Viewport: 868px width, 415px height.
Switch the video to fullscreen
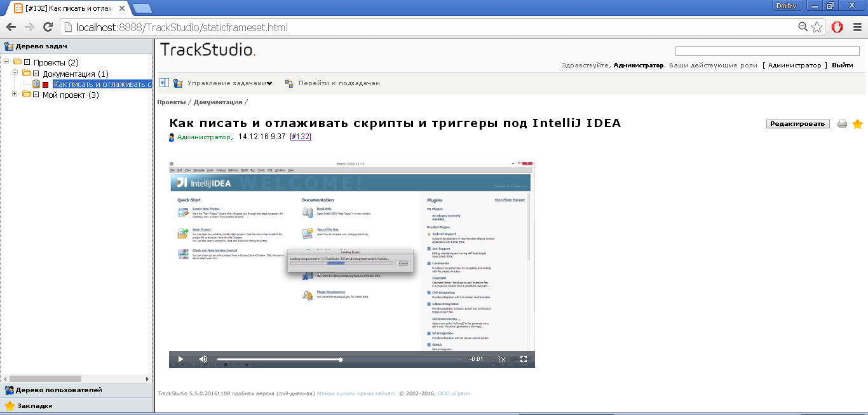524,359
